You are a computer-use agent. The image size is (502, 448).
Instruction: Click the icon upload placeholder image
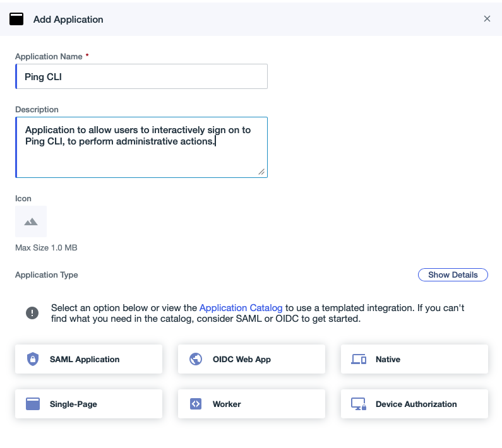point(31,221)
